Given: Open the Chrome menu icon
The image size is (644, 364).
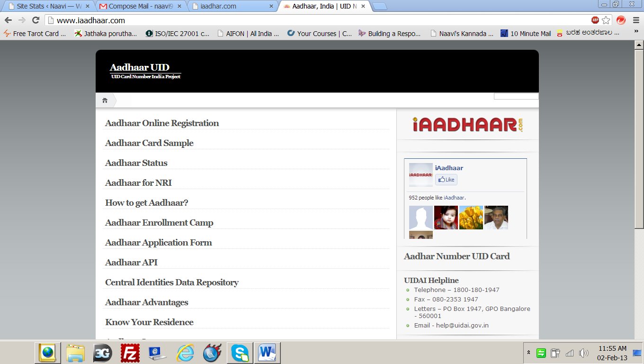Looking at the screenshot, I should click(635, 20).
